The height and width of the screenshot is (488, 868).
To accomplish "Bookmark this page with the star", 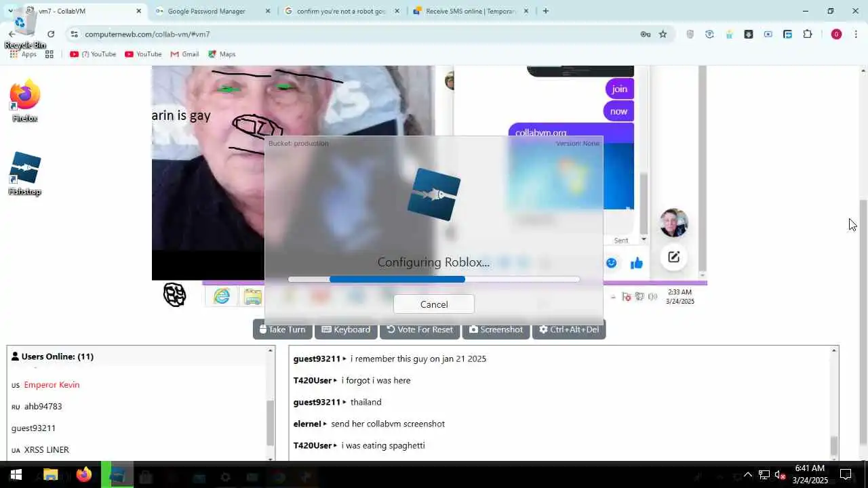I will tap(663, 34).
